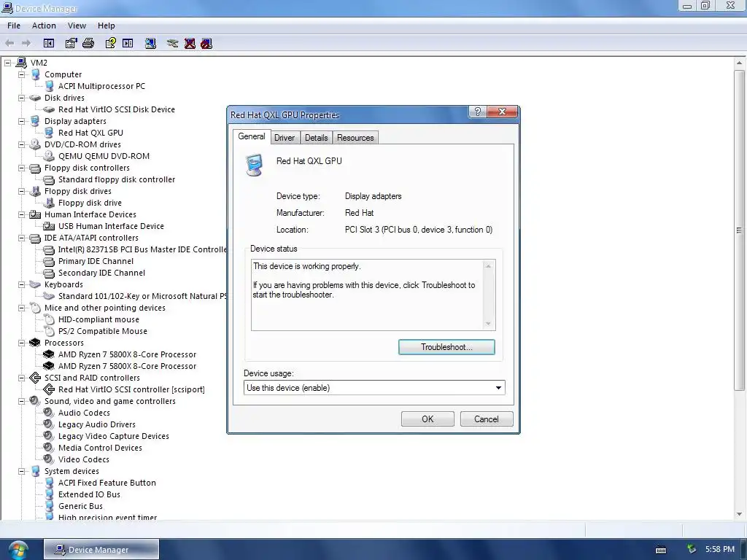Viewport: 747px width, 560px height.
Task: Click the Disable device toolbar icon
Action: coord(206,43)
